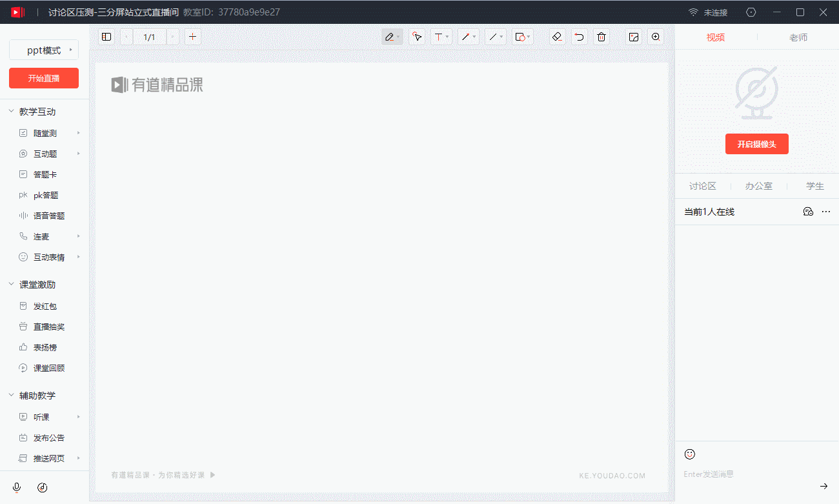This screenshot has height=504, width=839.
Task: Click the 开启摄像头 button
Action: [757, 144]
